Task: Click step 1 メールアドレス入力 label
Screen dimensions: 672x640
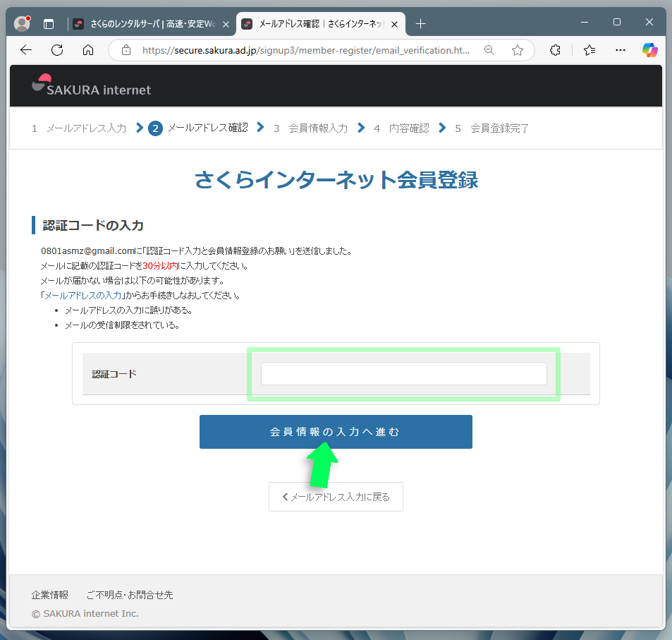Action: click(86, 128)
